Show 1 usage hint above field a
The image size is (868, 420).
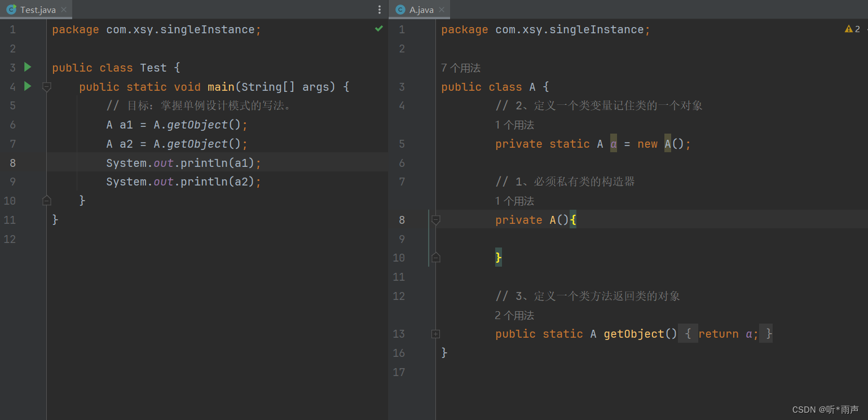click(x=514, y=125)
